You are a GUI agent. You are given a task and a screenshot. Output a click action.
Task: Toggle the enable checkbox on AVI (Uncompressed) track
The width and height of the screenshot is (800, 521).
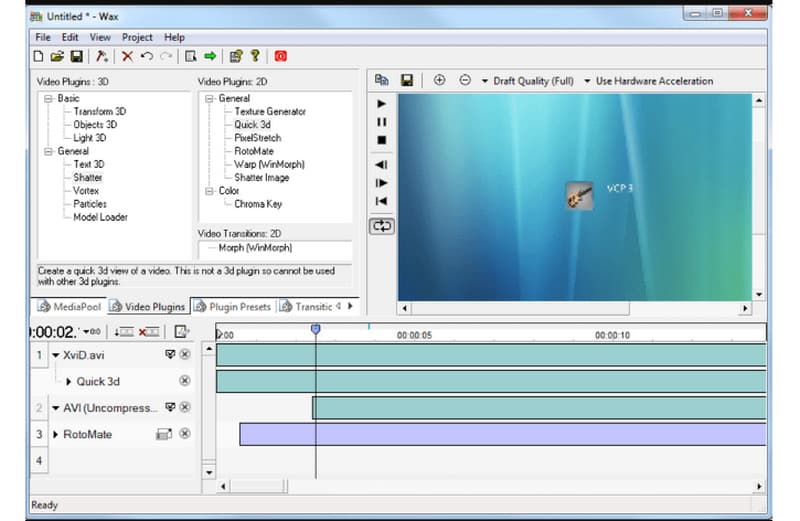pyautogui.click(x=170, y=408)
